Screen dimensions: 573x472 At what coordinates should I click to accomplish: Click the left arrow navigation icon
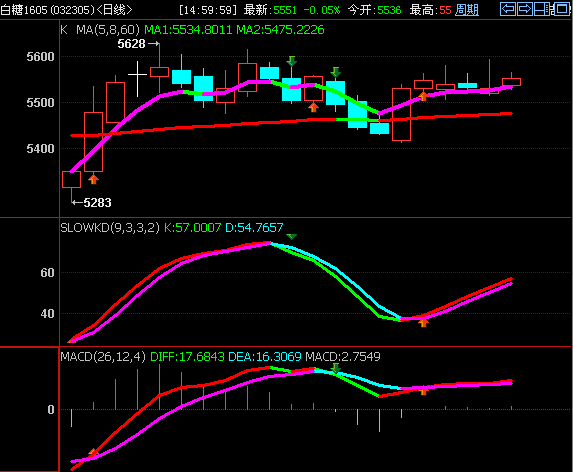[508, 9]
